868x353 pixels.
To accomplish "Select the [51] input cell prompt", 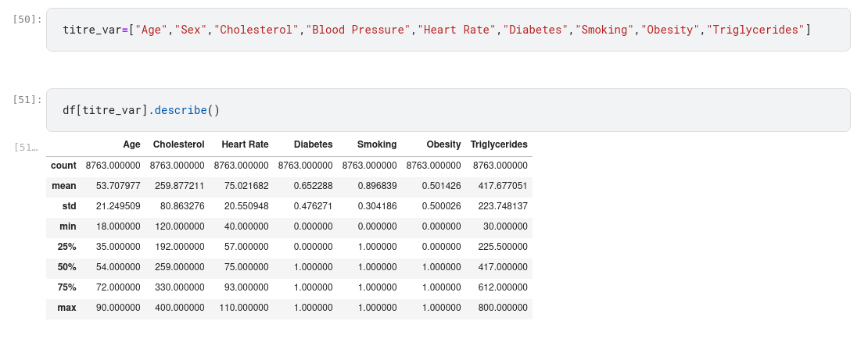I will 27,99.
